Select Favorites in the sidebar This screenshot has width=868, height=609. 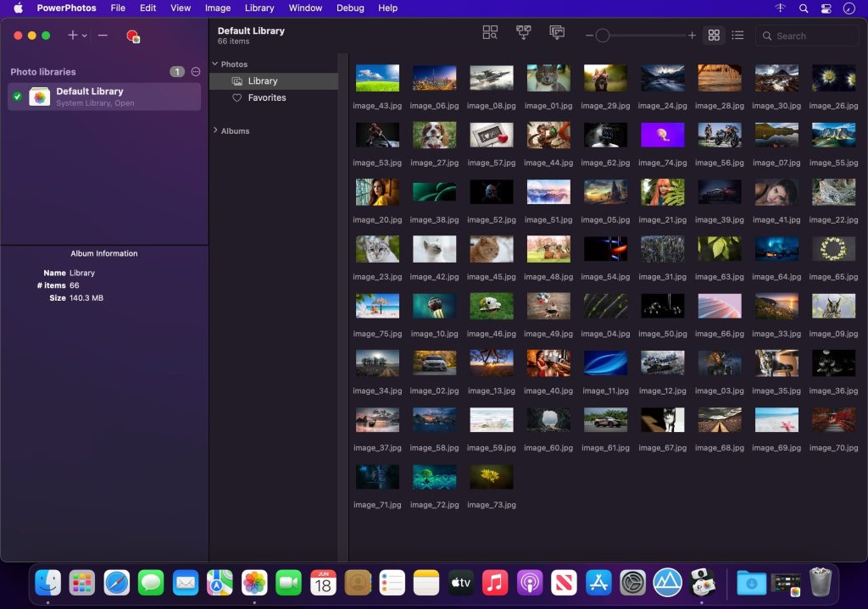tap(266, 98)
